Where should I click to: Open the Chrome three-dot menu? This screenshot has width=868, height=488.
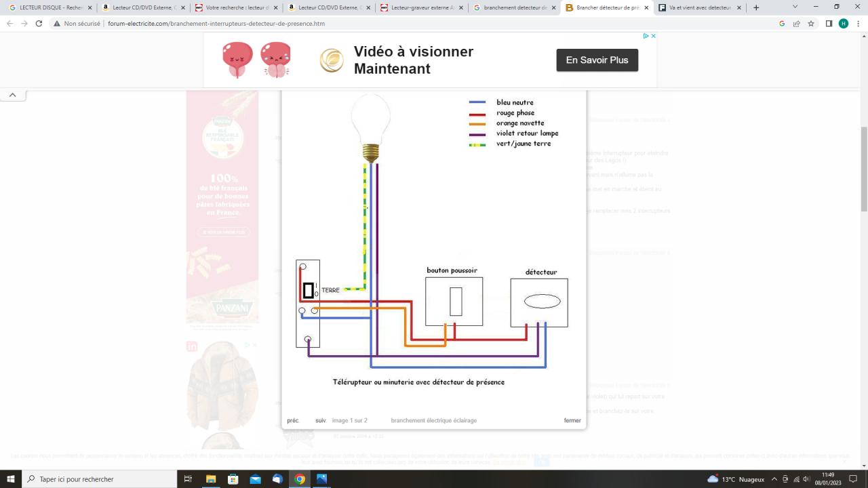(x=858, y=23)
